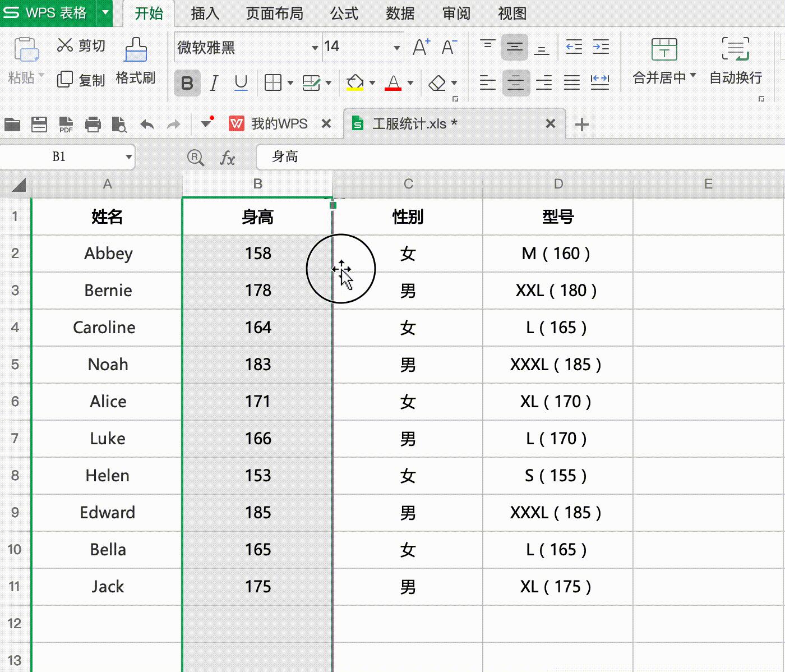Screen dimensions: 785x672
Task: Toggle italic formatting
Action: [x=214, y=82]
